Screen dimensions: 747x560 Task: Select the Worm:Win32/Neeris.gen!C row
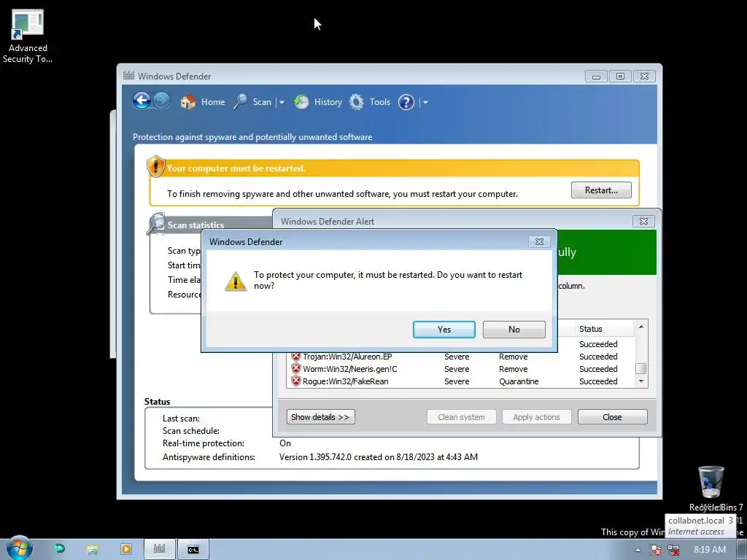click(460, 369)
